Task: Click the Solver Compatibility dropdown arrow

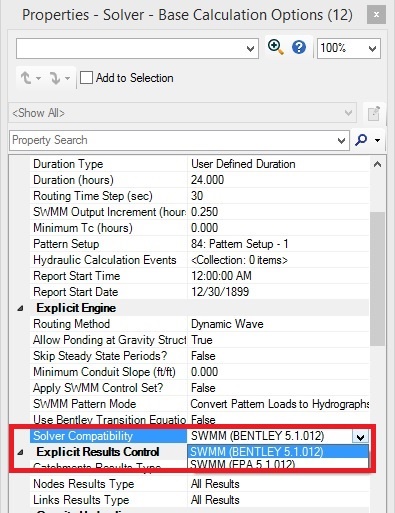Action: click(x=360, y=436)
